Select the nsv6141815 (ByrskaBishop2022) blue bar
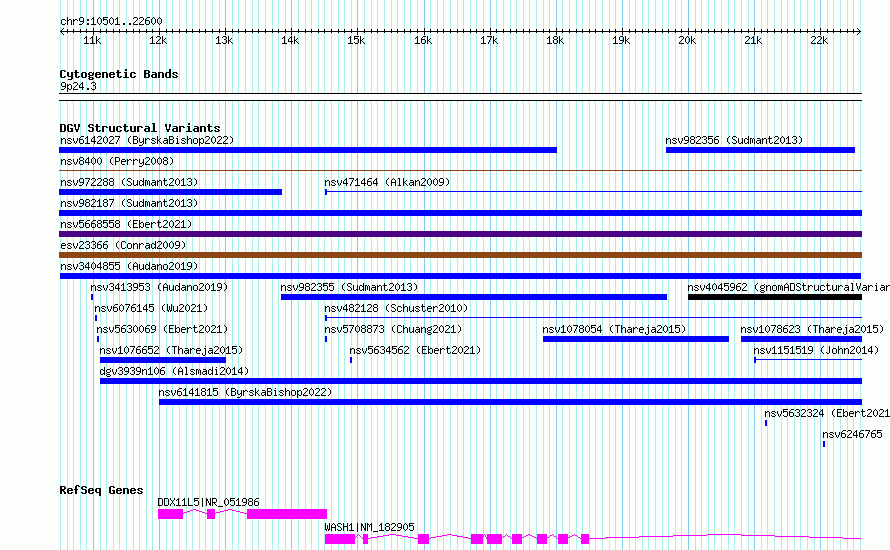The height and width of the screenshot is (550, 890). coord(510,402)
